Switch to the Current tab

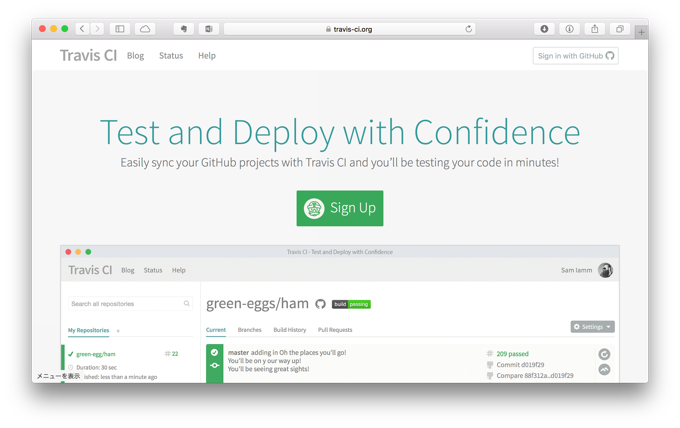coord(216,330)
